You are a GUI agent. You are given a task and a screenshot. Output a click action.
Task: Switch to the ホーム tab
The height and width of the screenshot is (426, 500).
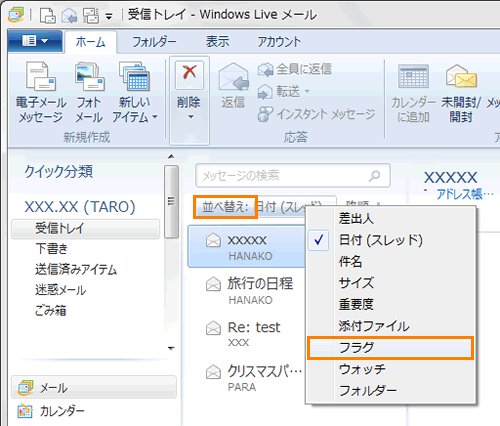(x=90, y=42)
